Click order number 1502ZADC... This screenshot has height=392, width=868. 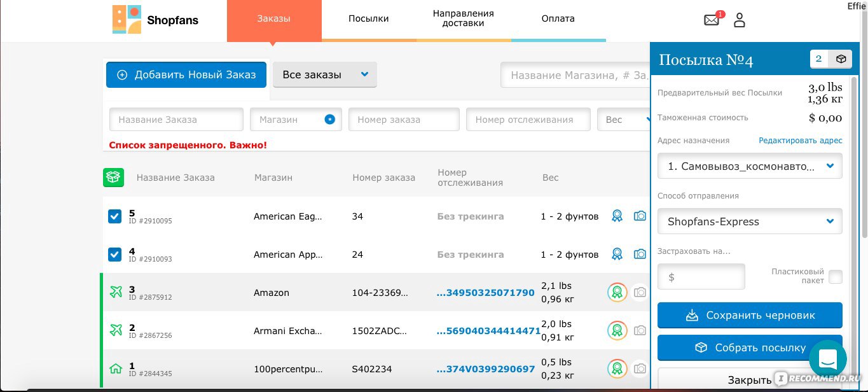(380, 330)
